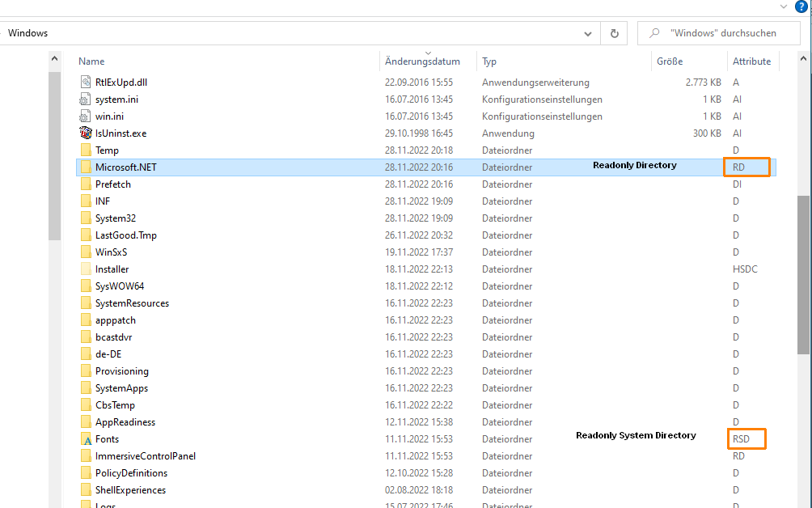
Task: Expand the ribbon using the top chevron
Action: [783, 6]
